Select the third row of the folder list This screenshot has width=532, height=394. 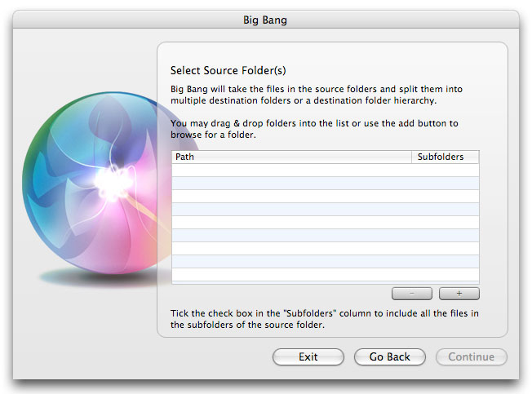coord(326,197)
